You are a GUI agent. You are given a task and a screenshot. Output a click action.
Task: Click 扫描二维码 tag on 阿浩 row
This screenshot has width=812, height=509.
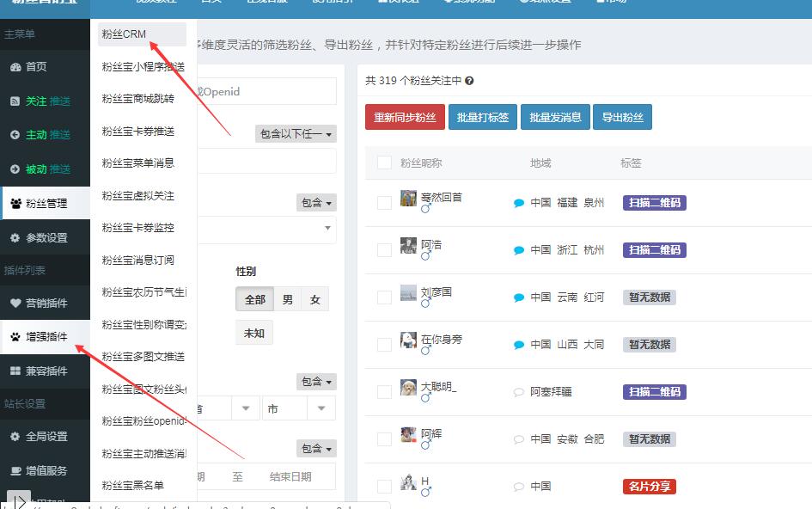point(655,250)
